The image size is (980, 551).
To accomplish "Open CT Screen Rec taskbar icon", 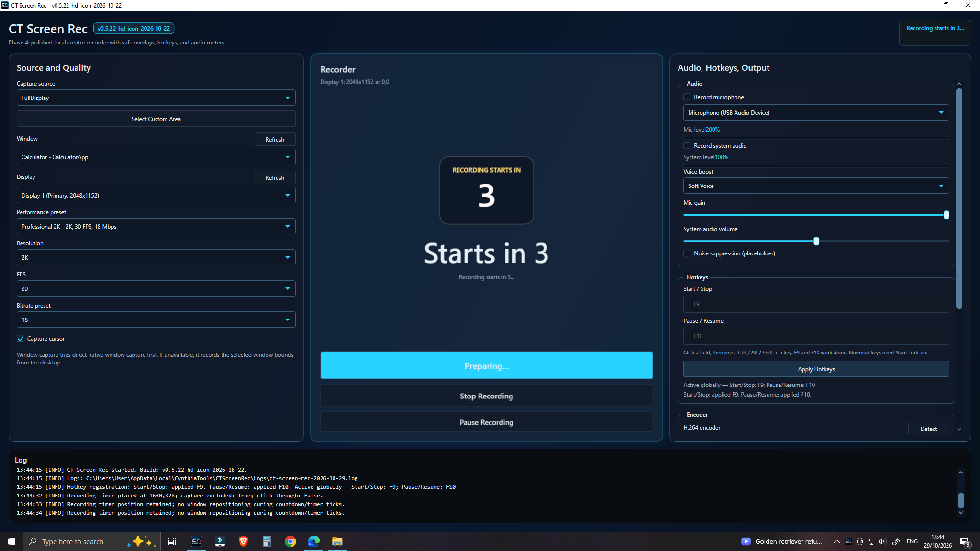I will [197, 541].
